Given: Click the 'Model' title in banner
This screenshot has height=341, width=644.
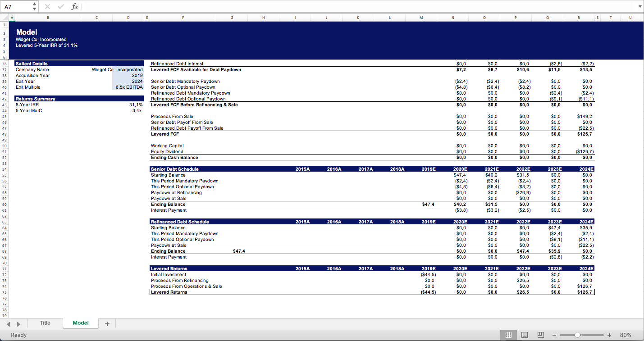Looking at the screenshot, I should pyautogui.click(x=27, y=32).
